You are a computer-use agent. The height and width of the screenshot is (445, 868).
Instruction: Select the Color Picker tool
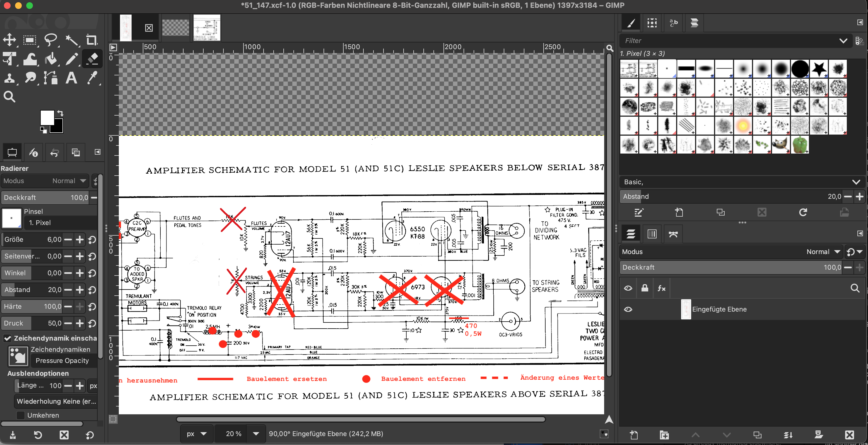coord(92,78)
